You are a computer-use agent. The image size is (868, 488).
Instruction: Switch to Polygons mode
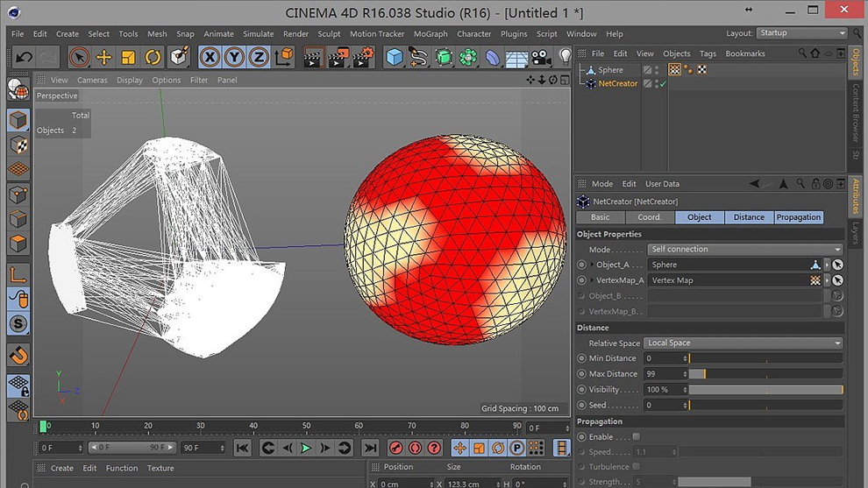[x=18, y=244]
